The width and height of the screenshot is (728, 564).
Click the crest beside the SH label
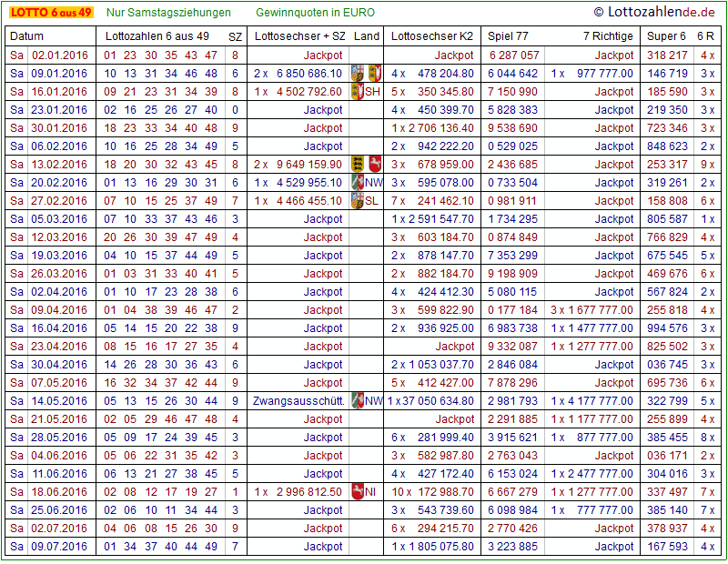pyautogui.click(x=357, y=91)
